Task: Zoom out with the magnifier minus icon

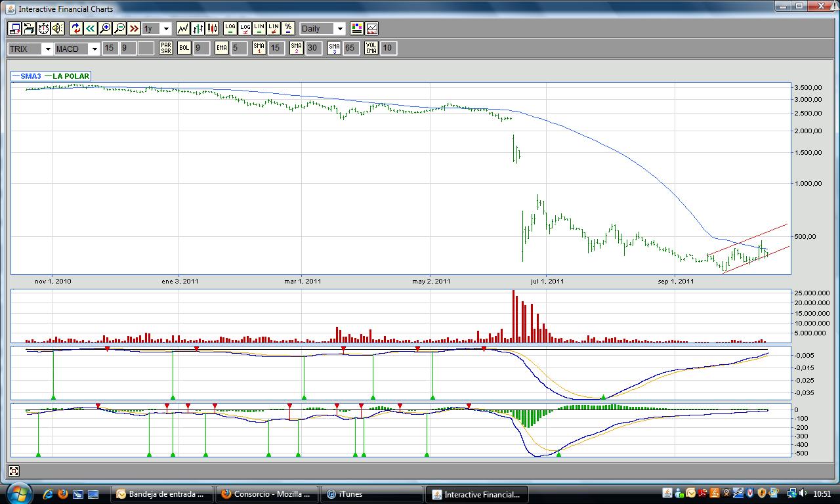Action: point(119,28)
